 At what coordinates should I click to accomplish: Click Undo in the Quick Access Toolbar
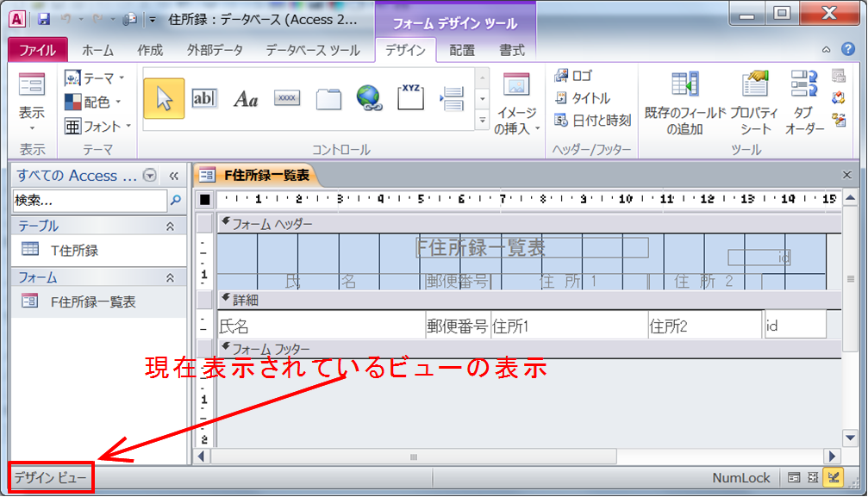66,19
